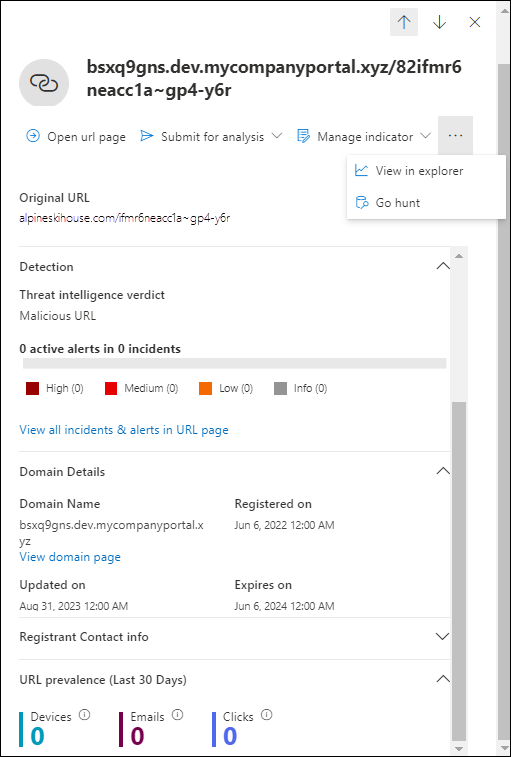The height and width of the screenshot is (757, 511).
Task: Click the Devices info icon
Action: pyautogui.click(x=85, y=715)
